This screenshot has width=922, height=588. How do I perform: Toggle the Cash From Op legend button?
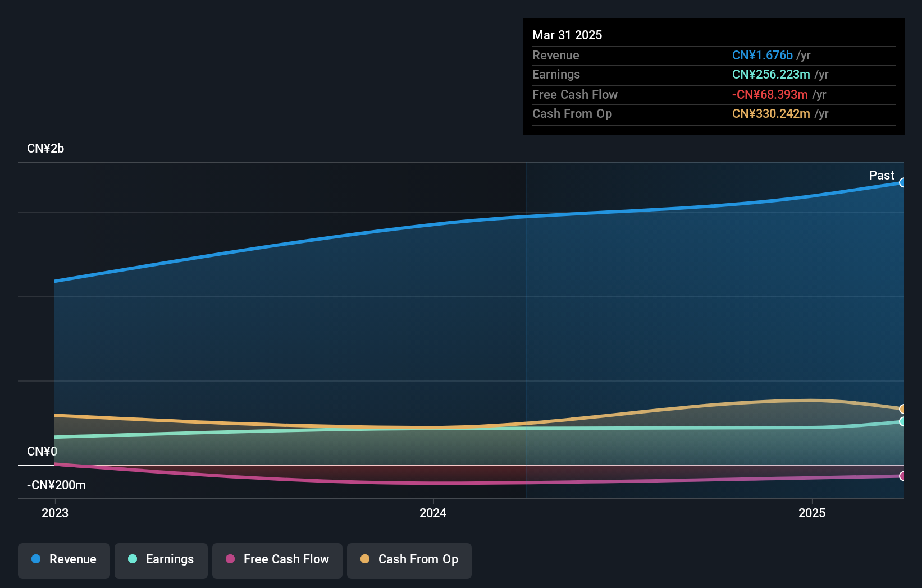pyautogui.click(x=409, y=561)
